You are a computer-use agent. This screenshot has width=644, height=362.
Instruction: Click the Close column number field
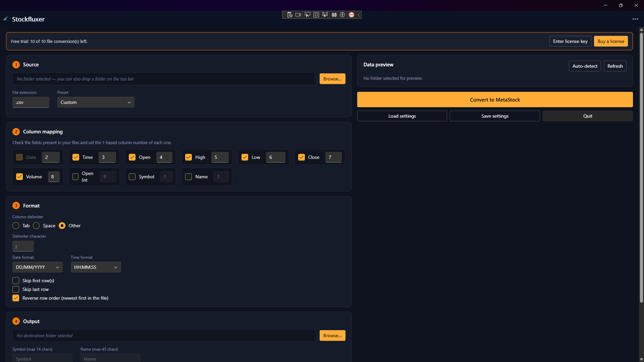pos(333,157)
